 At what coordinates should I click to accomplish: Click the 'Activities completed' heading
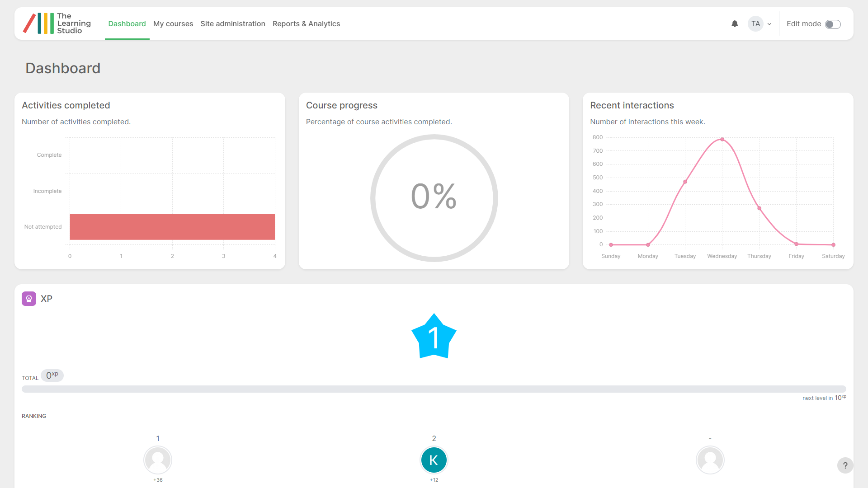coord(66,105)
